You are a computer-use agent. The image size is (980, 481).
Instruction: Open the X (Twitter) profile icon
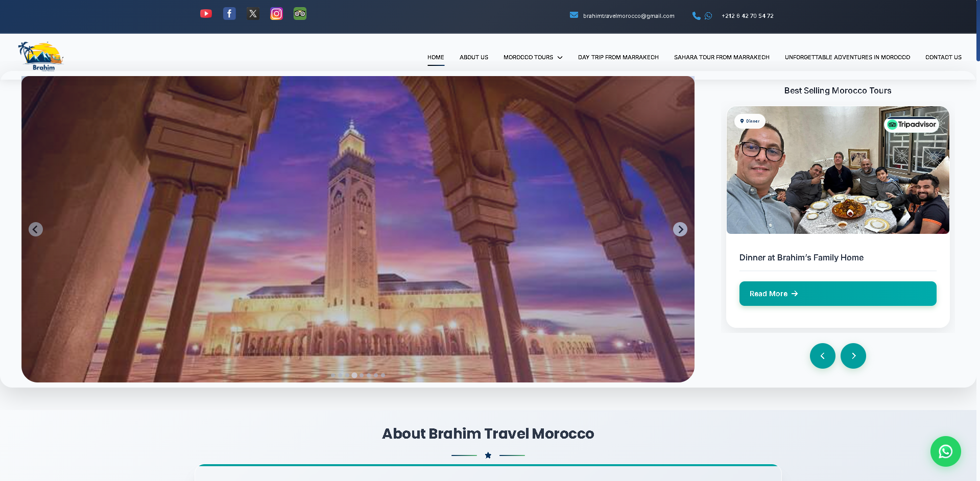pos(253,14)
